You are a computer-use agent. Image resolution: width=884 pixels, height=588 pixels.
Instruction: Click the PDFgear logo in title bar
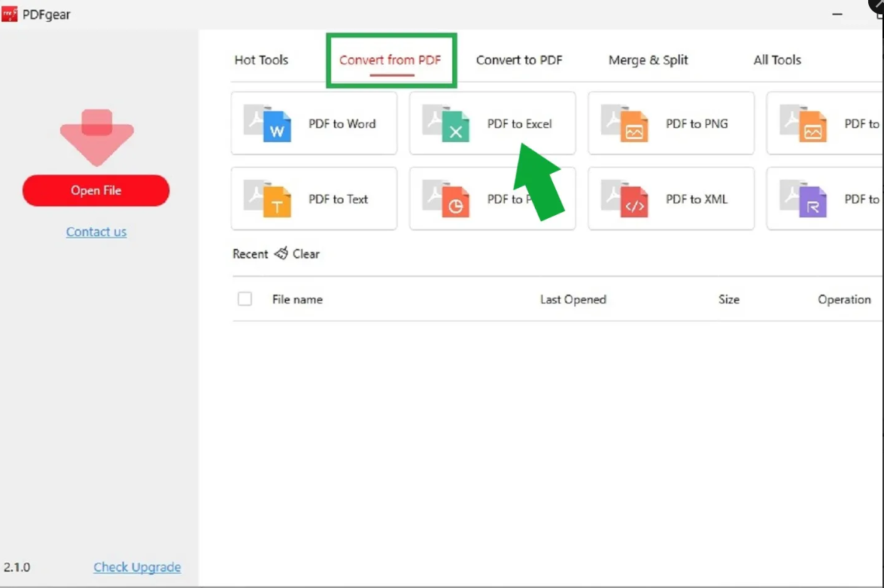click(10, 14)
